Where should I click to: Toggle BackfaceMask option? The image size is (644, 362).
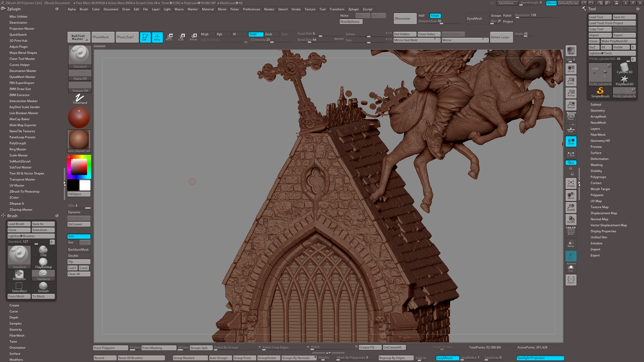(x=79, y=250)
